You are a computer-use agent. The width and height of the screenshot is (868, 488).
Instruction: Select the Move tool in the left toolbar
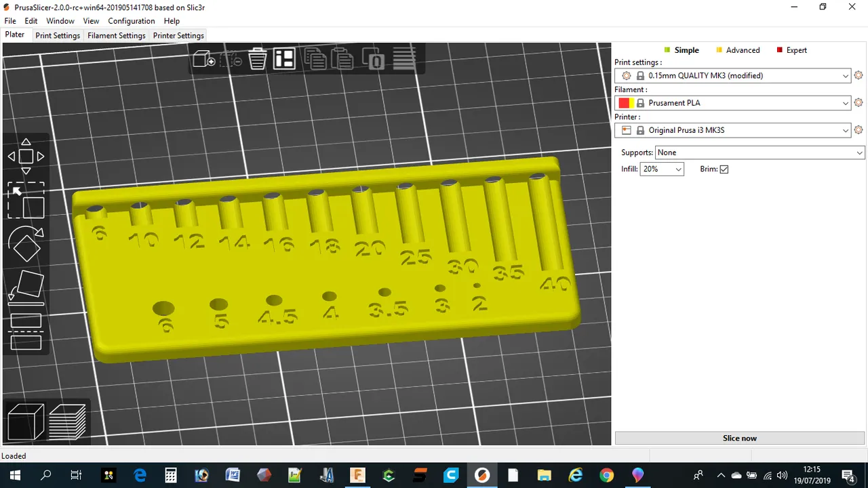[26, 156]
